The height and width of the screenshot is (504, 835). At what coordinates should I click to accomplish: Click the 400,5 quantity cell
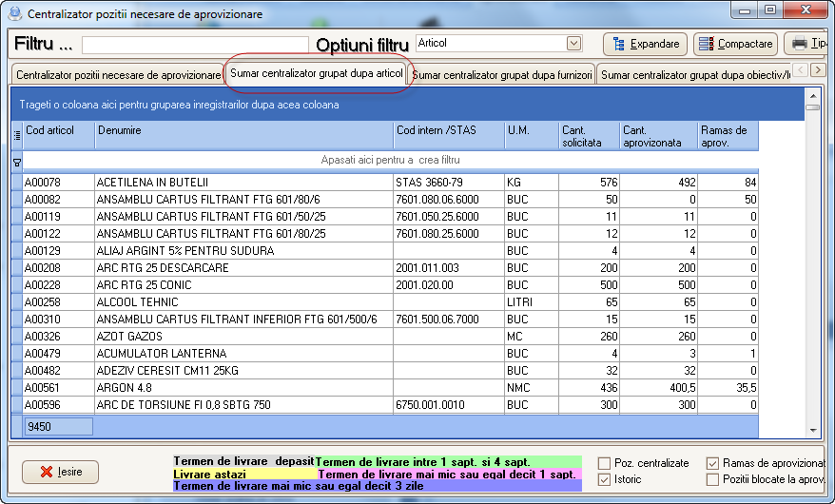coord(659,387)
